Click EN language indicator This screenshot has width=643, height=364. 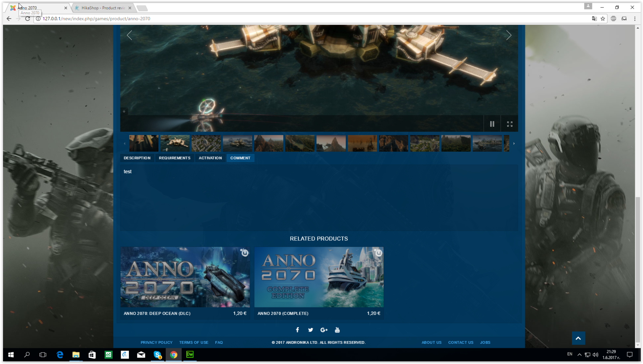570,354
